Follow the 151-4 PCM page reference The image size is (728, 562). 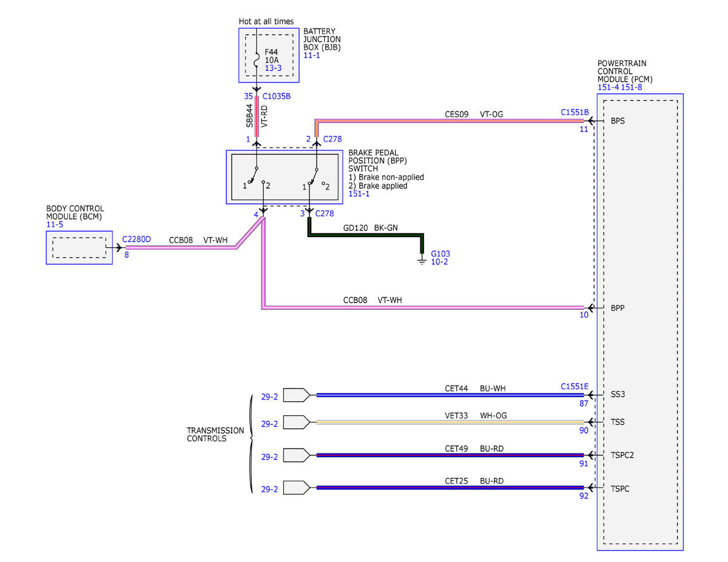click(608, 87)
